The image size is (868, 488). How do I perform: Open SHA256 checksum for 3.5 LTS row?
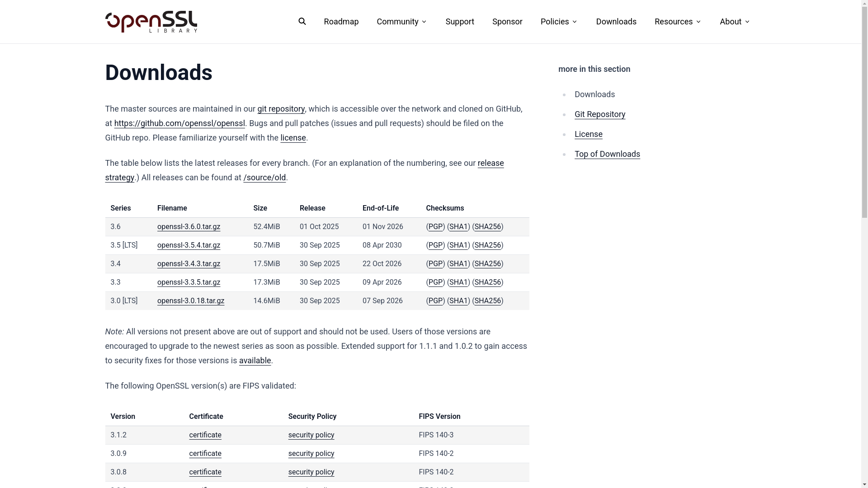click(487, 245)
